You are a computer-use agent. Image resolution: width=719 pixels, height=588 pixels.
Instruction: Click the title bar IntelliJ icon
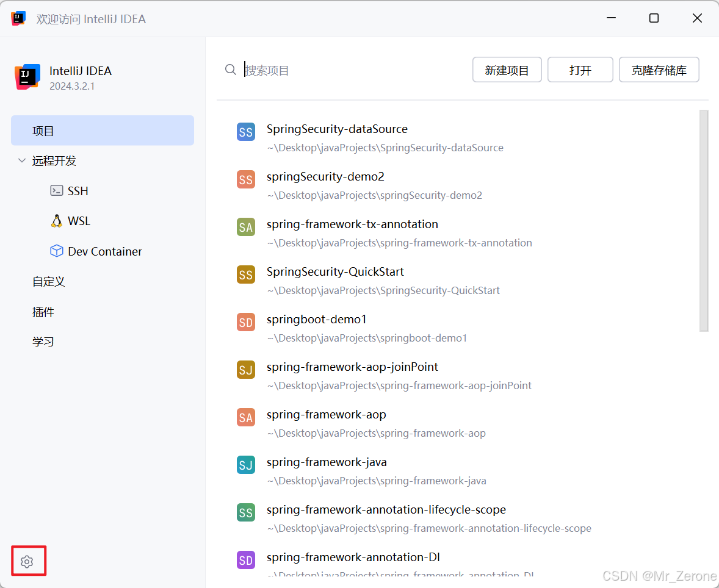[18, 18]
